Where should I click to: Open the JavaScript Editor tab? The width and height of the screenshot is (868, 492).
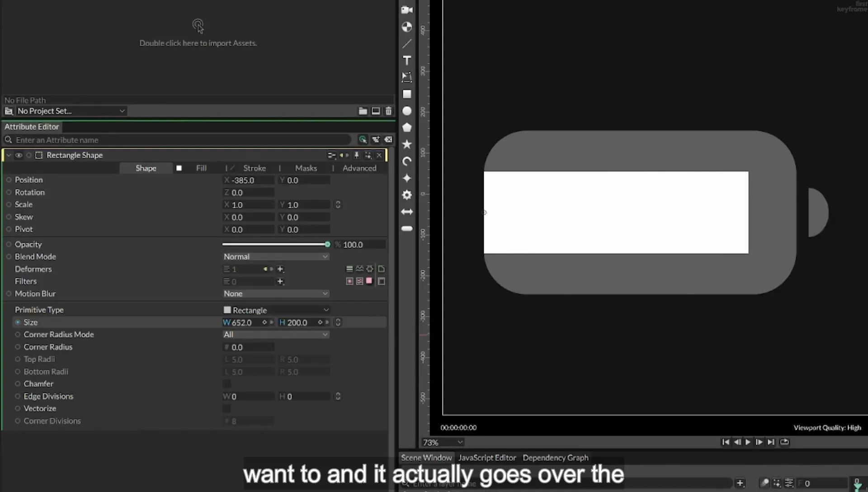[x=487, y=458]
